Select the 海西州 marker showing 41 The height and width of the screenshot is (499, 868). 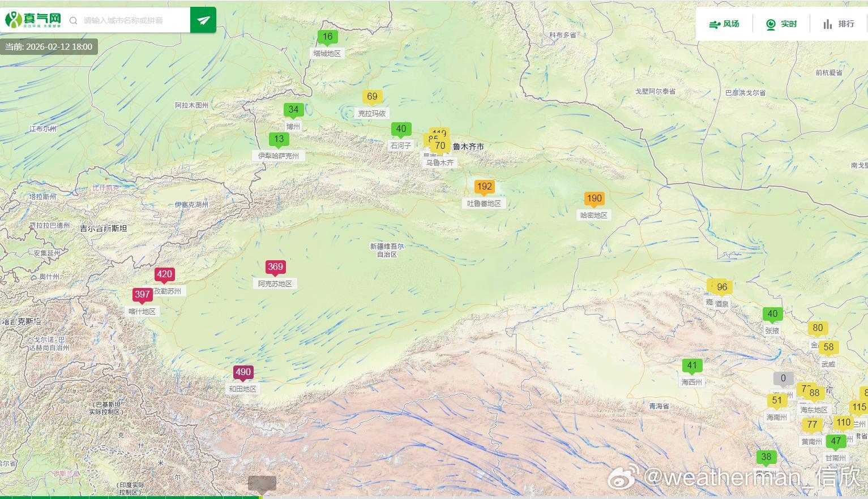(x=692, y=366)
